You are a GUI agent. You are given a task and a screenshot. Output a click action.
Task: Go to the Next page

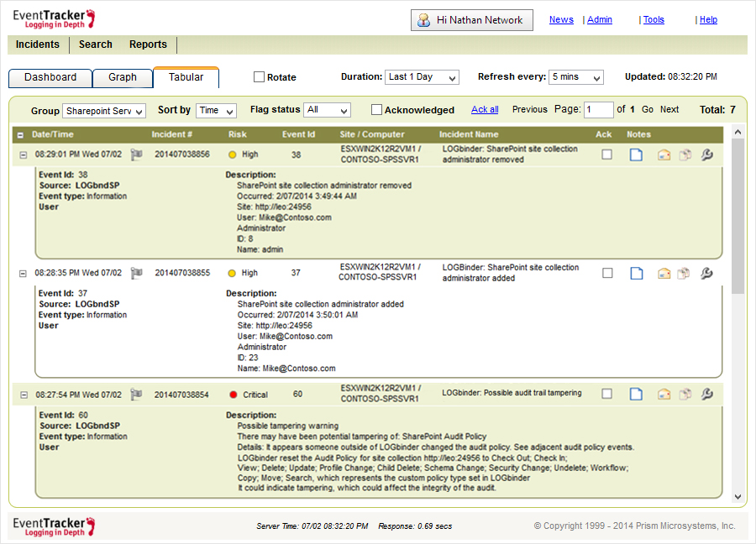pyautogui.click(x=669, y=109)
